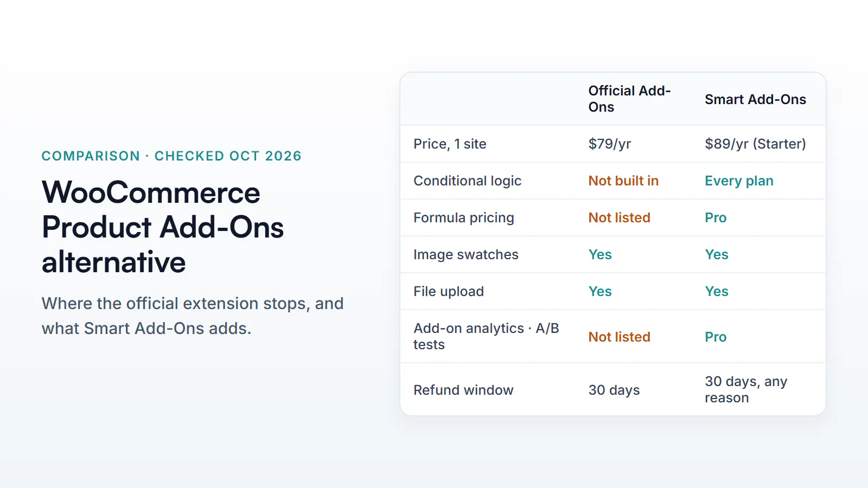Click the 'File upload' row label
868x488 pixels.
click(x=449, y=291)
